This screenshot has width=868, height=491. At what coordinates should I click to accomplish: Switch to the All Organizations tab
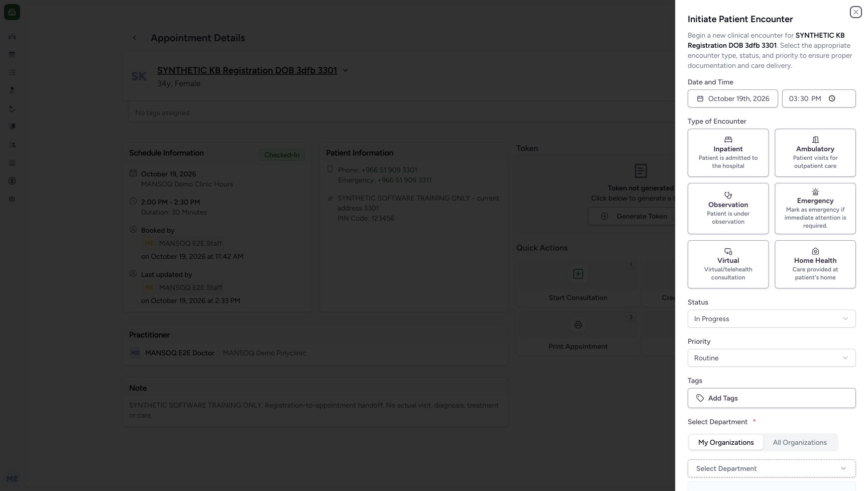pos(800,442)
